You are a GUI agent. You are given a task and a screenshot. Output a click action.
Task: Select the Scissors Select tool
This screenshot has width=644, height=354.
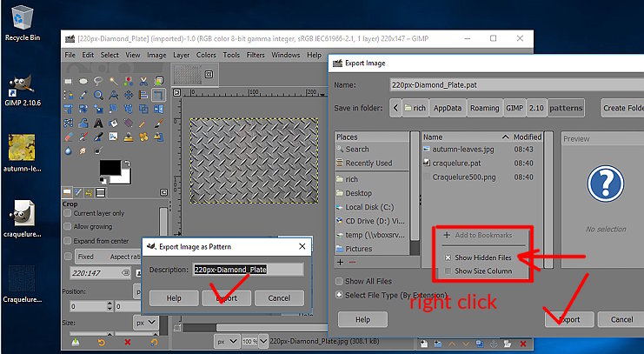tap(143, 81)
